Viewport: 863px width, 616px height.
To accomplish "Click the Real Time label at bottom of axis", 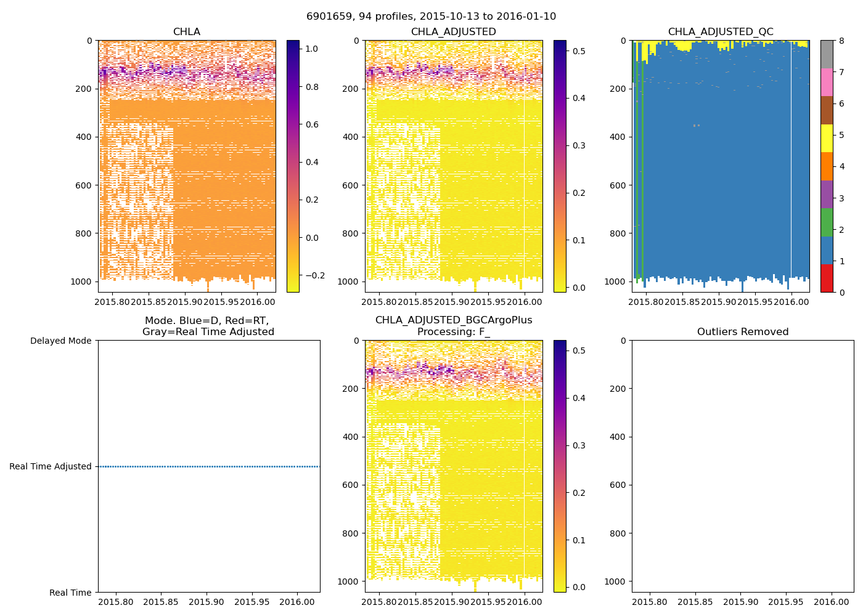I will [x=70, y=593].
